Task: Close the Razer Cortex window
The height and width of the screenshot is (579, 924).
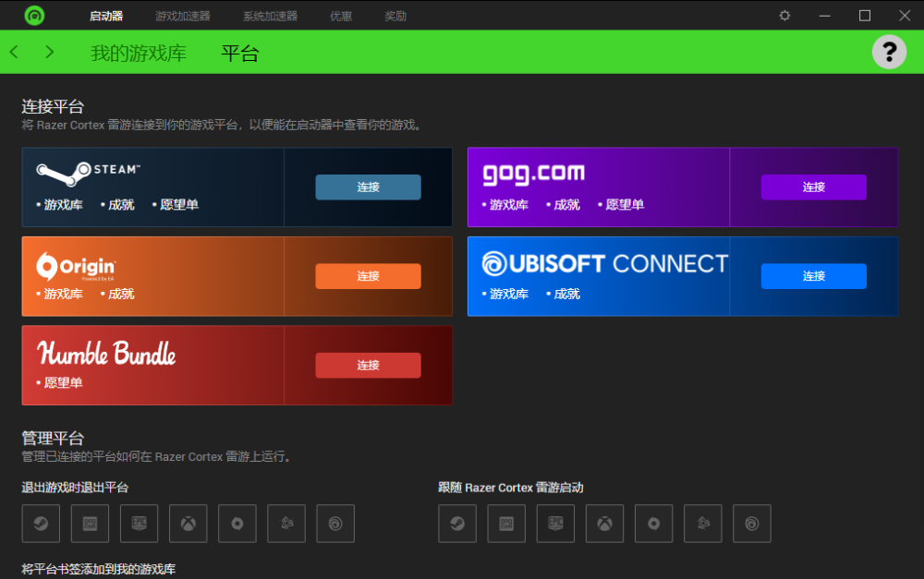Action: [x=905, y=16]
